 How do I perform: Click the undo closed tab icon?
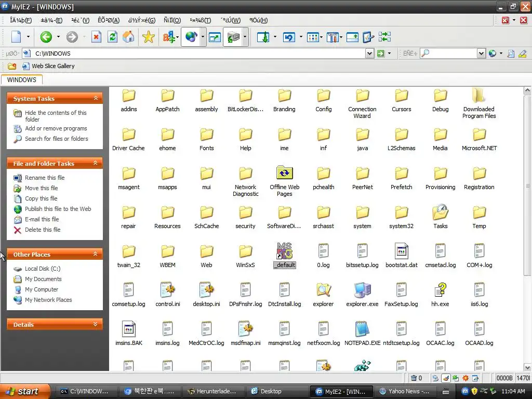click(x=289, y=37)
